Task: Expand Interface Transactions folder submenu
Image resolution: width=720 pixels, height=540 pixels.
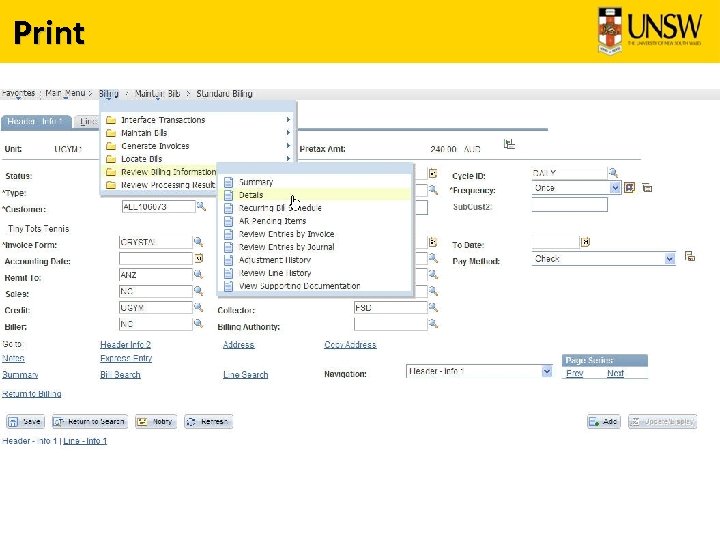Action: coord(198,120)
